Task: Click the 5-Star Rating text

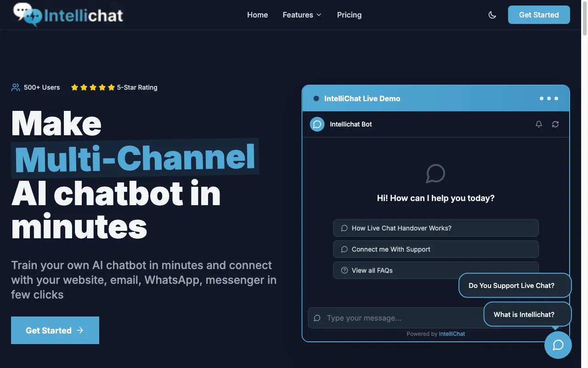Action: click(137, 87)
